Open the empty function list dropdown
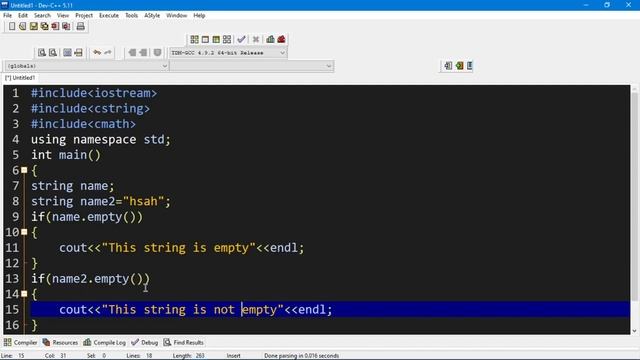Image resolution: width=640 pixels, height=360 pixels. [x=251, y=66]
